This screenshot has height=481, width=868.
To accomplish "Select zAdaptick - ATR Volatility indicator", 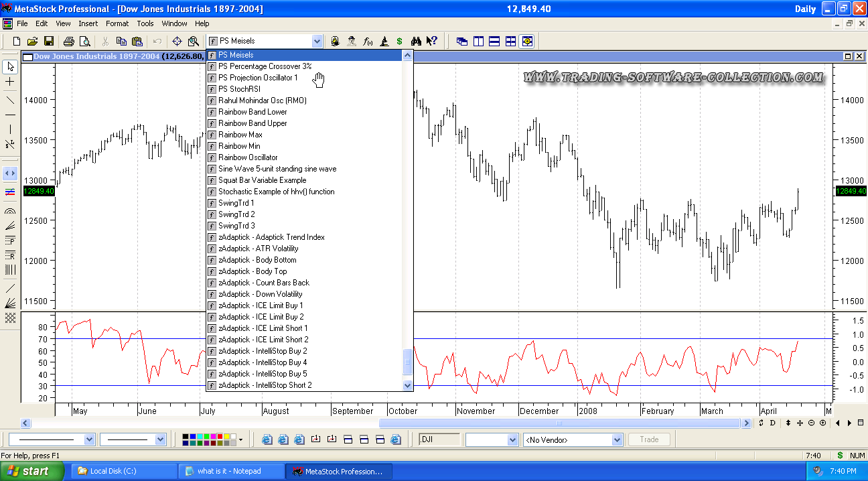I will click(x=258, y=249).
